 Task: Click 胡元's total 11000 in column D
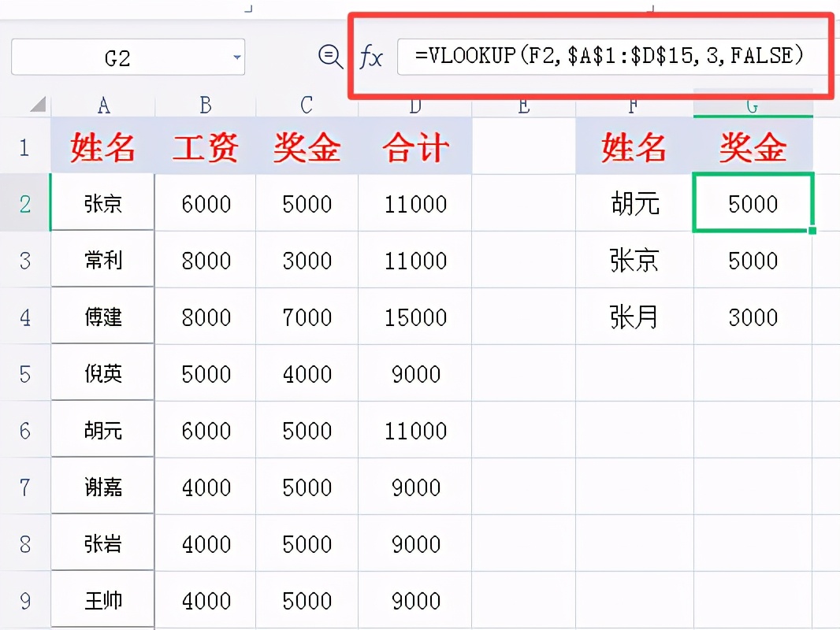(415, 430)
